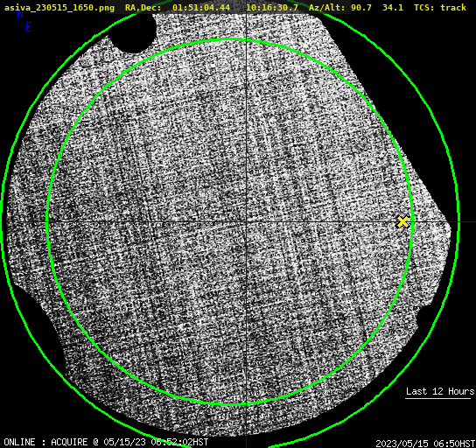
Task: Click the RA value 01:51:04.44
Action: click(201, 7)
